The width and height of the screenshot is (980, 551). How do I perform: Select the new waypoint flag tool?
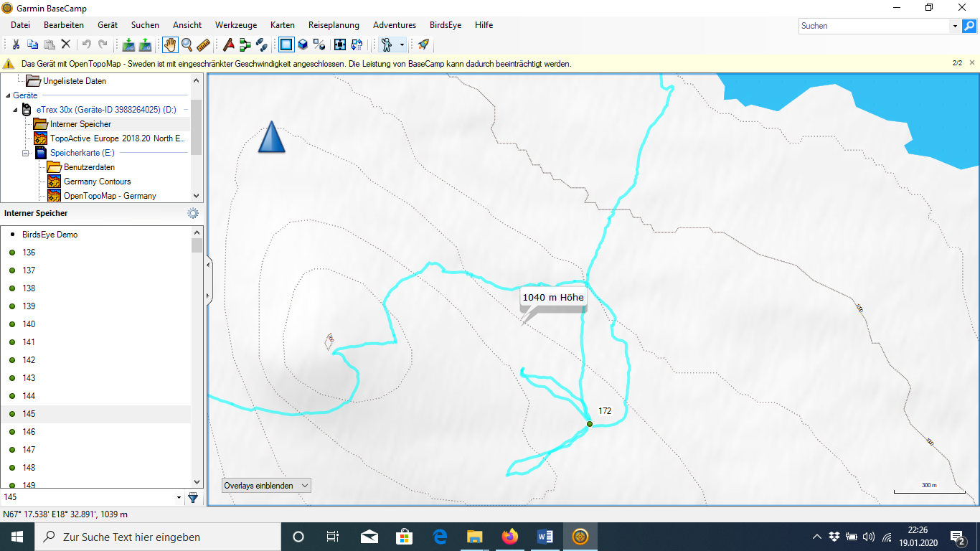229,44
